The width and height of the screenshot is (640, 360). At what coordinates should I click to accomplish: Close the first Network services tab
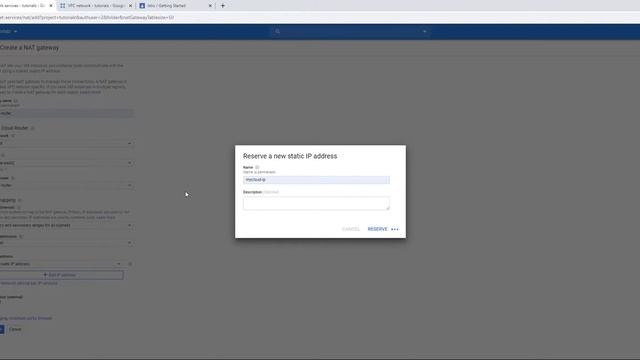point(51,6)
